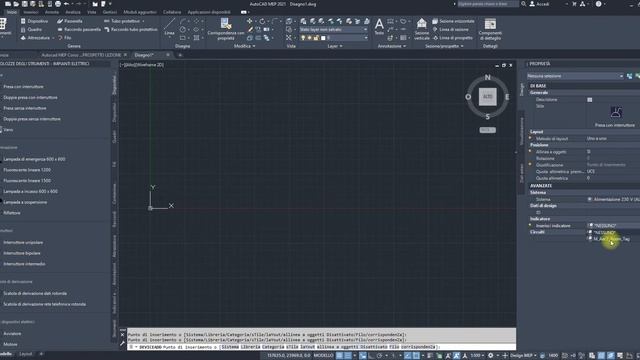
Task: Click 'Presa con interruttore' palette tool
Action: coord(23,87)
